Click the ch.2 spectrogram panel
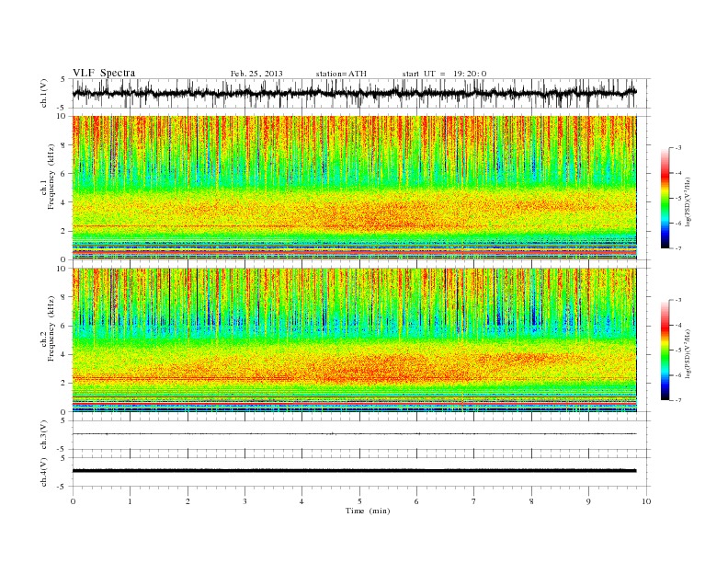The width and height of the screenshot is (728, 563). tap(354, 340)
